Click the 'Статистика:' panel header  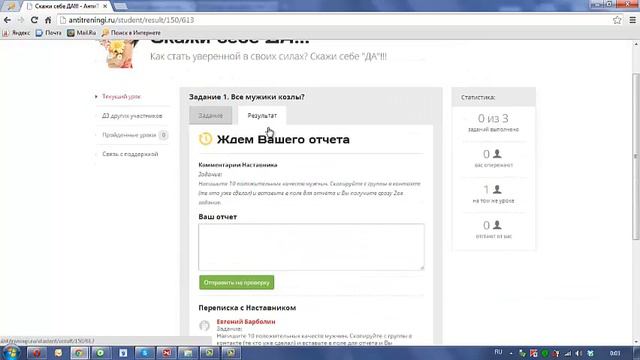point(493,97)
